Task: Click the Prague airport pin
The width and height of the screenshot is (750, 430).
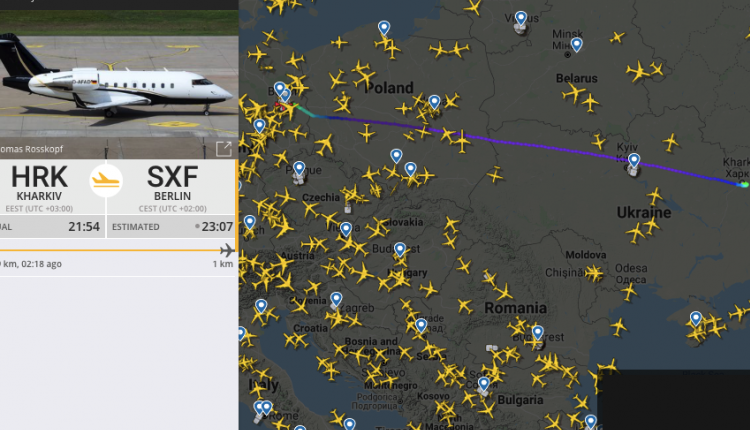Action: point(299,168)
